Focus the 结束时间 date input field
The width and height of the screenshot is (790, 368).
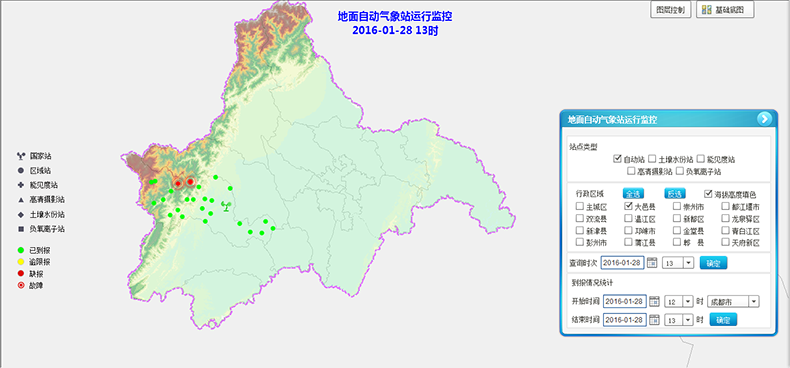coord(625,320)
